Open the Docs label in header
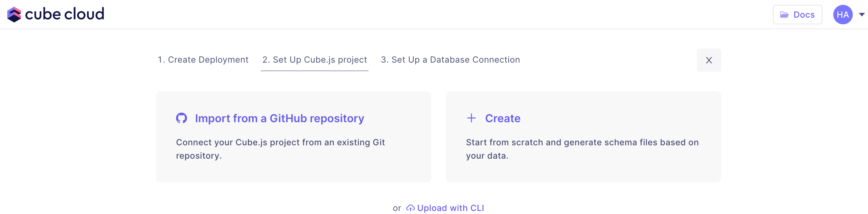The width and height of the screenshot is (868, 214). click(x=804, y=15)
